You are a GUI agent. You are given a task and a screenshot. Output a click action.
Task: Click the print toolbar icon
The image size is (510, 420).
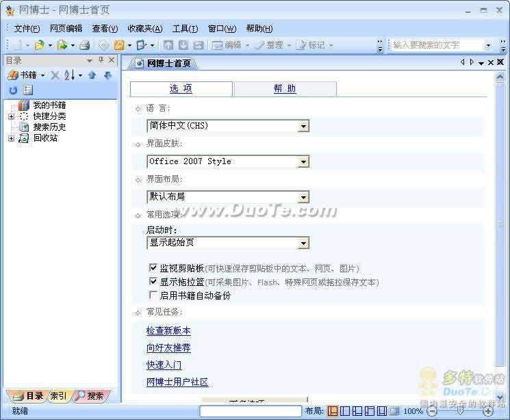pos(85,45)
